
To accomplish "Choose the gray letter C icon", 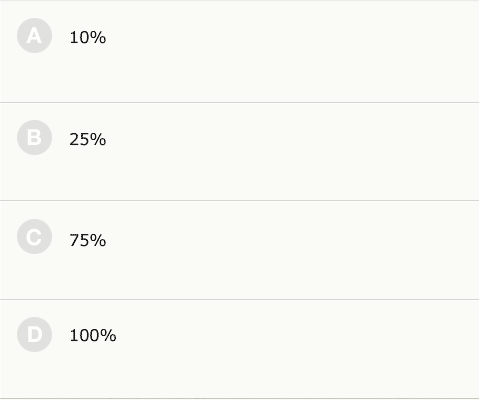I will 34,237.
